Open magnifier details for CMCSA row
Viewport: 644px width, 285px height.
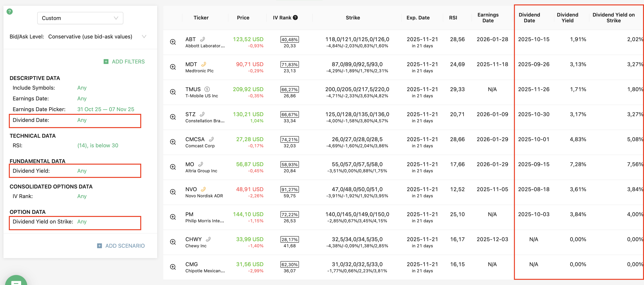pyautogui.click(x=173, y=142)
